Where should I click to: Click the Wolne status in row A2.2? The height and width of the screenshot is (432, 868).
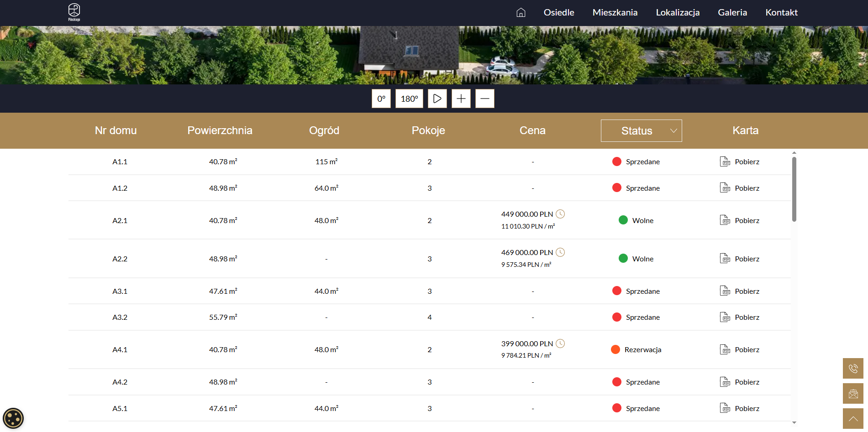click(643, 259)
